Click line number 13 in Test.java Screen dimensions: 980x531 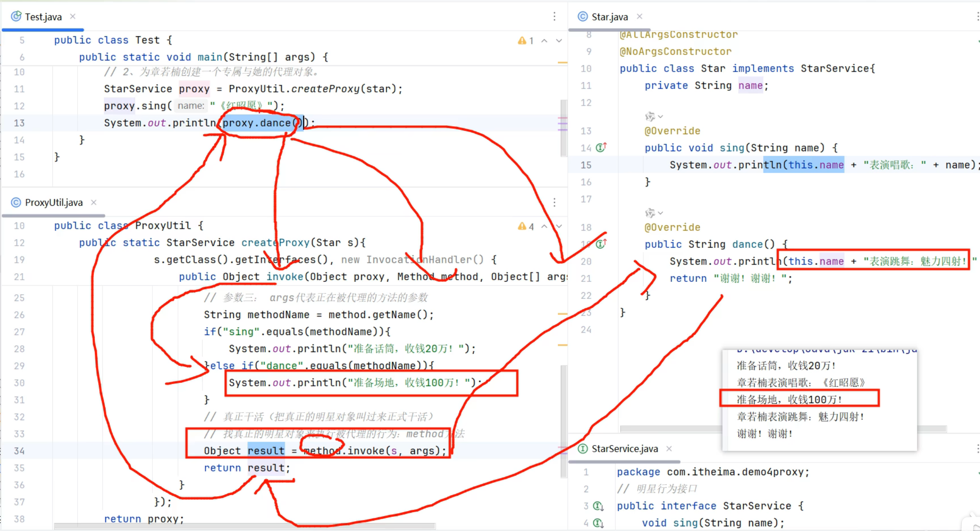click(19, 123)
